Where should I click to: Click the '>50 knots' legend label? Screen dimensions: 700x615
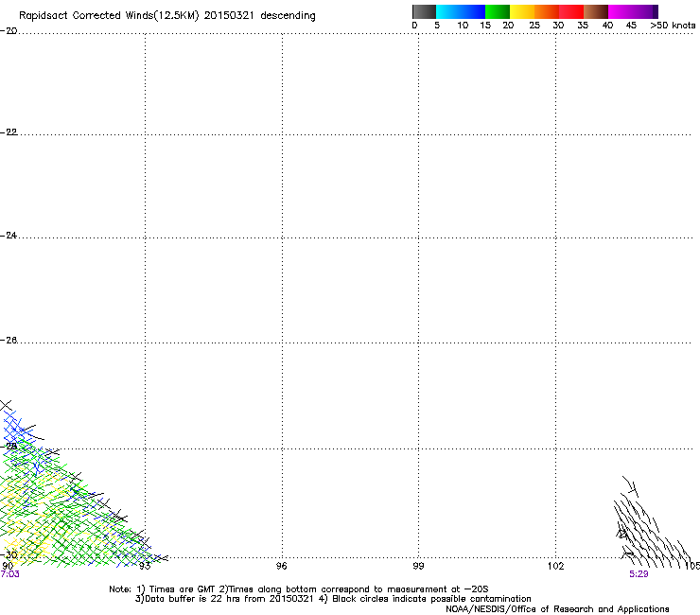coord(673,26)
